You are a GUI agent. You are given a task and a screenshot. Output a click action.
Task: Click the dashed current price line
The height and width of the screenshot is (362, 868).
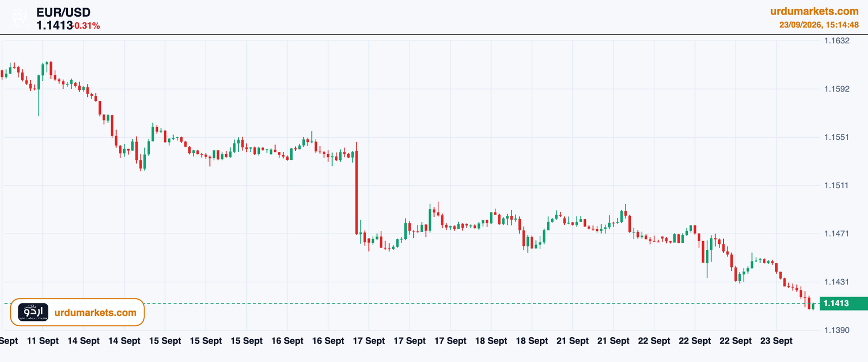pyautogui.click(x=412, y=303)
